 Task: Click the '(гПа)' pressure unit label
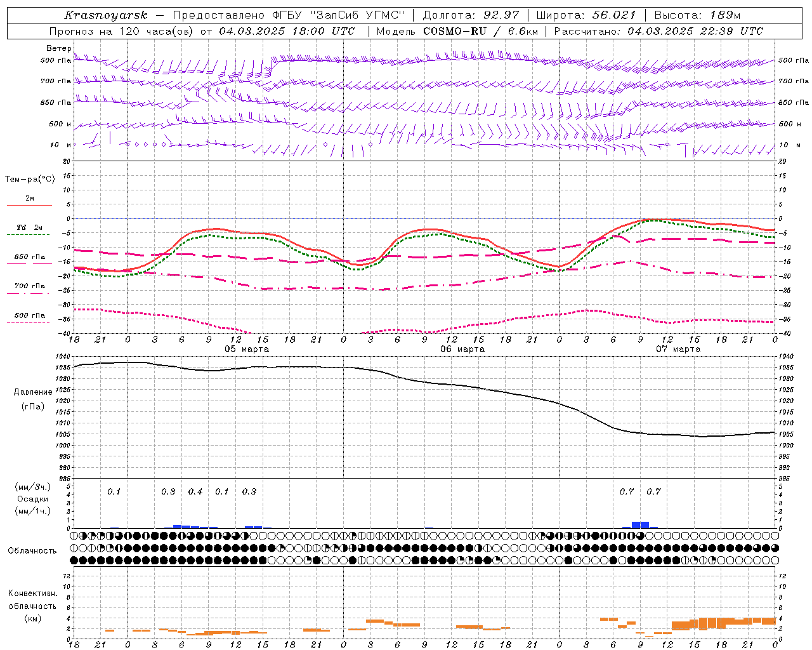33,406
